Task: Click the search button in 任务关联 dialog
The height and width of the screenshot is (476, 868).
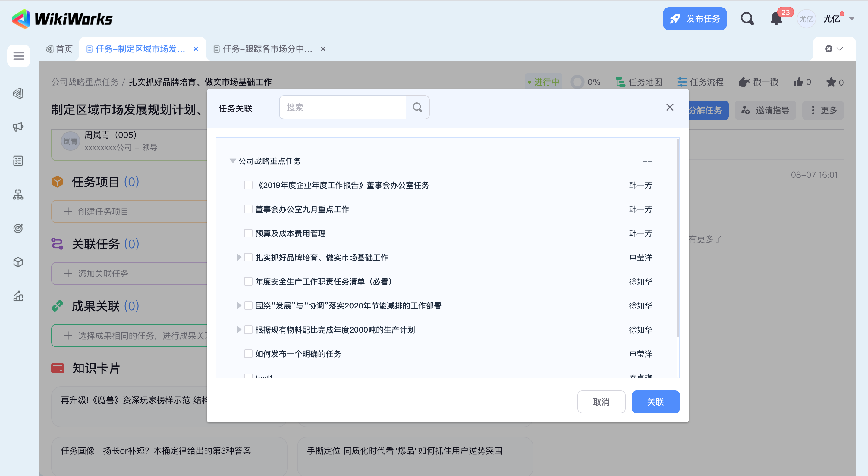Action: [x=417, y=108]
